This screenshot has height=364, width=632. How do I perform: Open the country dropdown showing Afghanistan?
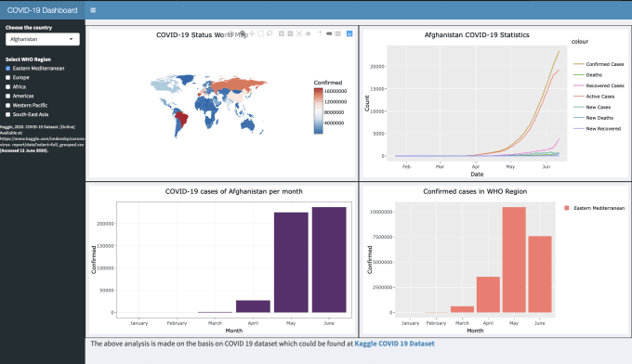coord(43,39)
